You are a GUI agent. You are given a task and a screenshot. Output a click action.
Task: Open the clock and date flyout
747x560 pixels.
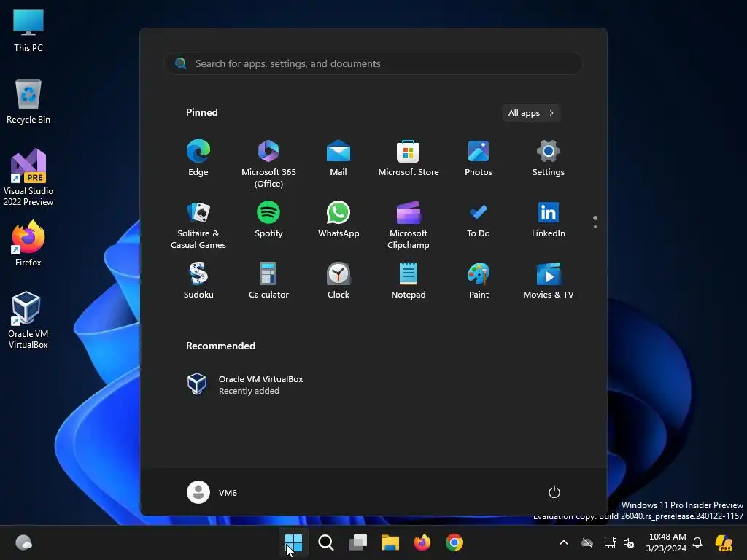pos(666,542)
